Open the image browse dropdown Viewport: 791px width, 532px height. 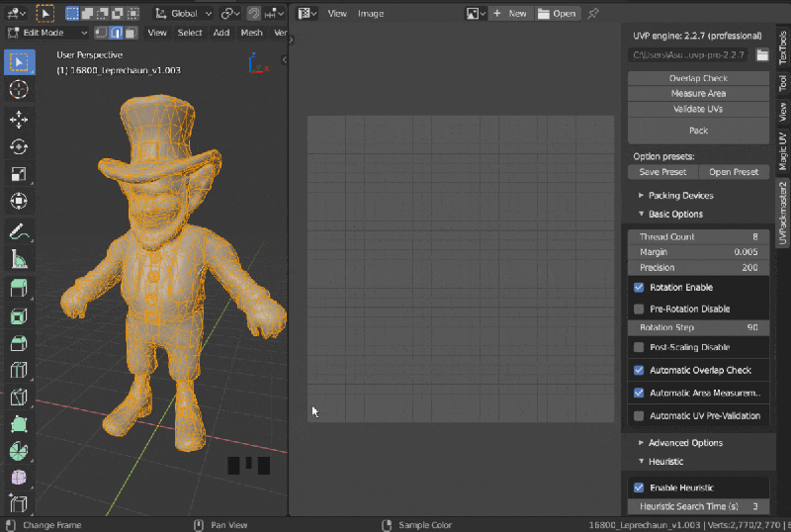(x=476, y=14)
